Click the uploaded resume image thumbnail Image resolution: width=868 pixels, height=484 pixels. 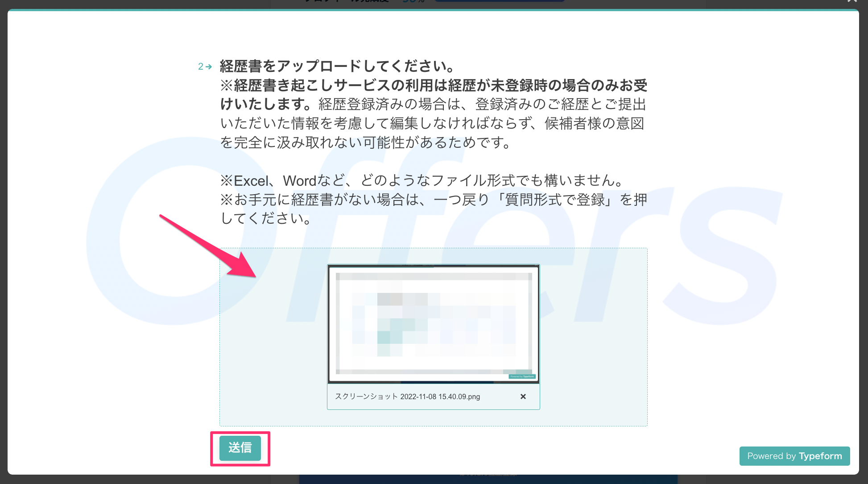pos(434,324)
